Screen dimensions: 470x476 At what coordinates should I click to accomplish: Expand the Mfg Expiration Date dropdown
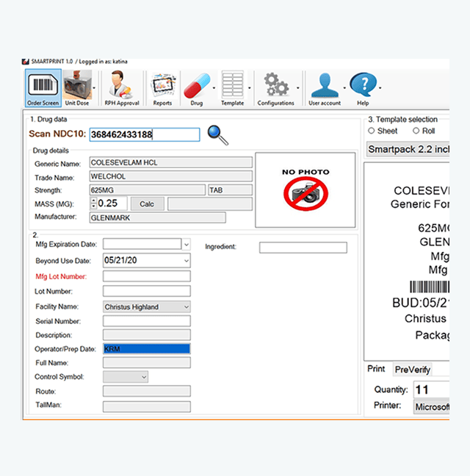tap(186, 244)
